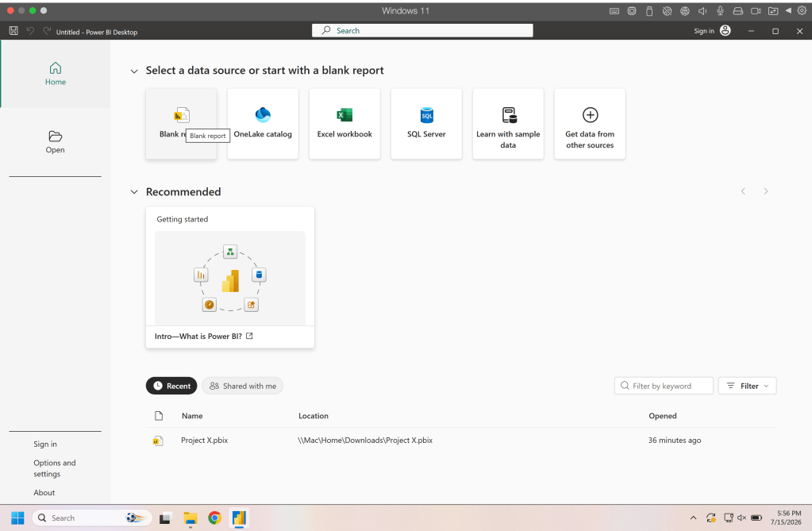Select the Open sidebar item
Viewport: 812px width, 531px height.
pyautogui.click(x=55, y=142)
